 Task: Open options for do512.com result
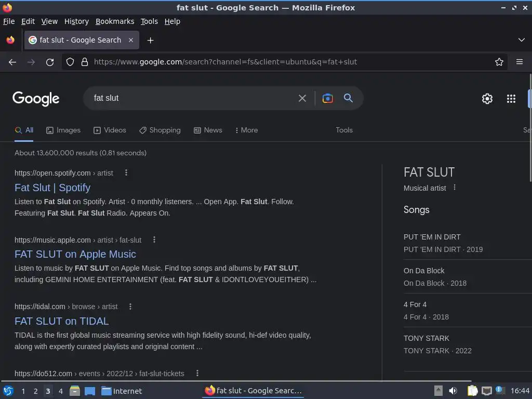197,373
